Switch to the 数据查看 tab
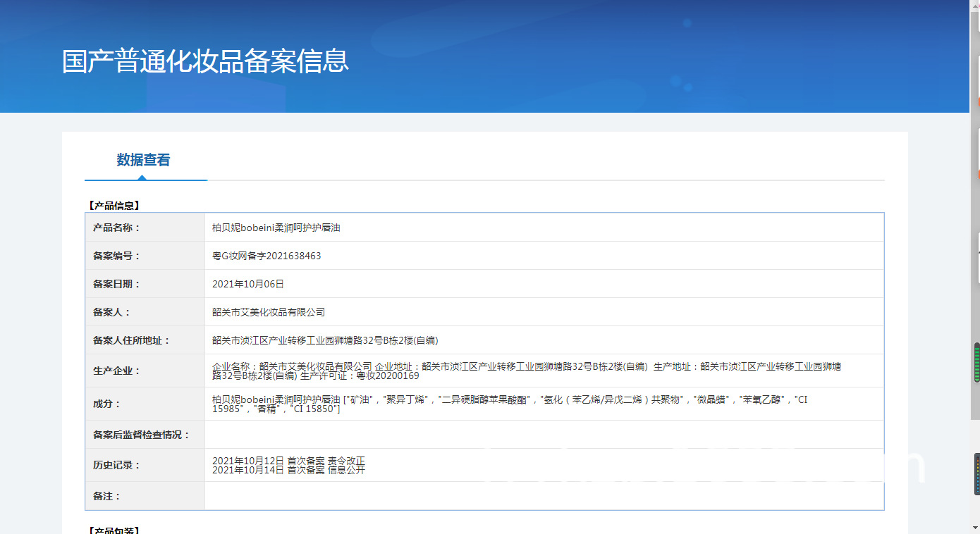This screenshot has width=980, height=534. pyautogui.click(x=143, y=160)
